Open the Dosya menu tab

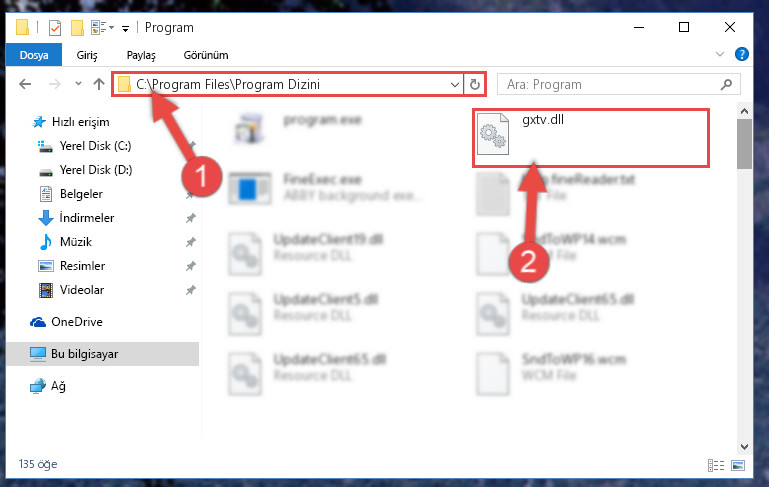click(34, 54)
